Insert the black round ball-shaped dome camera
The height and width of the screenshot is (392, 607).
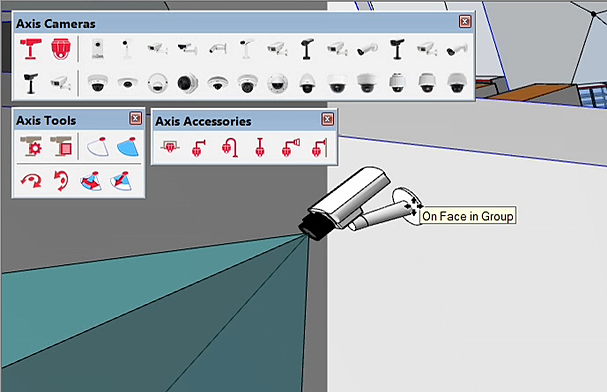(187, 83)
